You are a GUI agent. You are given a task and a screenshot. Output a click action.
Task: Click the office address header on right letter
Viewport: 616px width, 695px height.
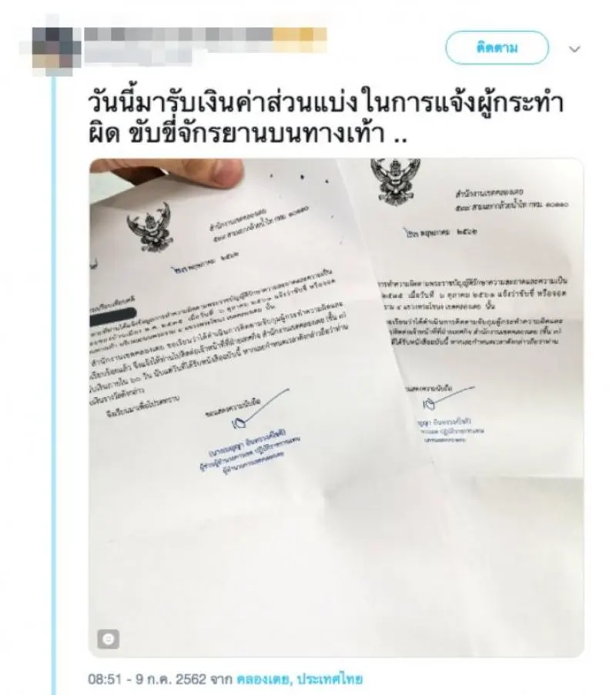511,199
